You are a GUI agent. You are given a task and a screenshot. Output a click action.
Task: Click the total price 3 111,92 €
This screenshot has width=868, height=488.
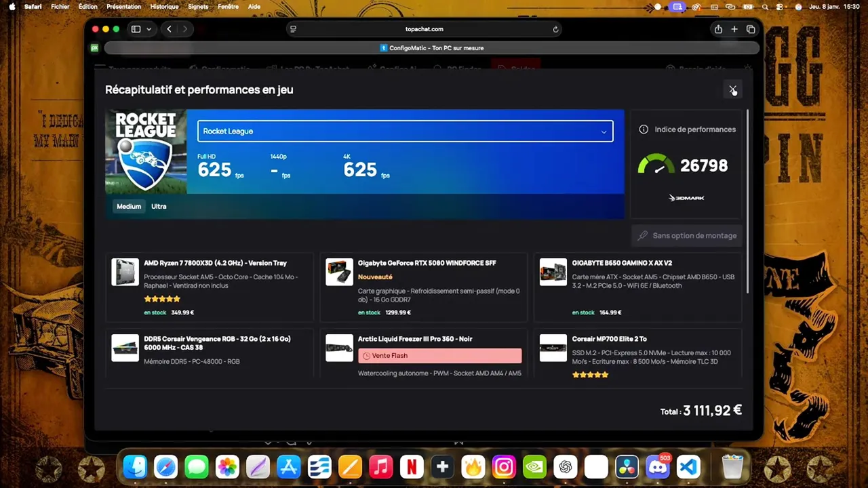click(x=712, y=410)
